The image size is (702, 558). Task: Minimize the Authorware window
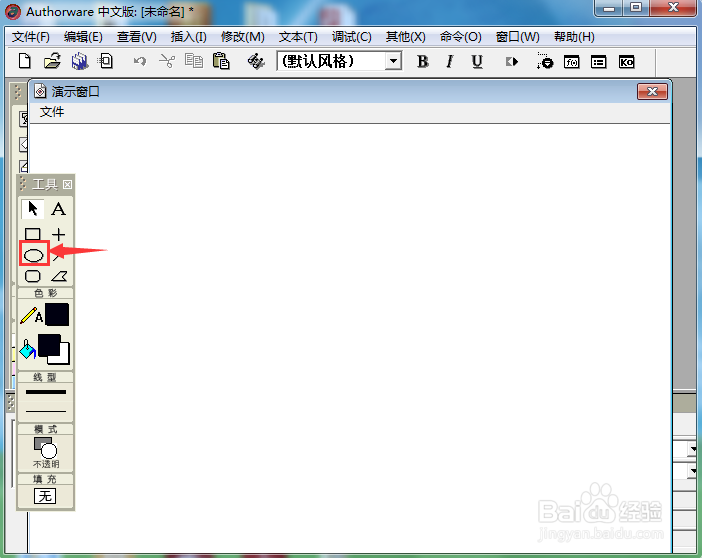tap(609, 8)
